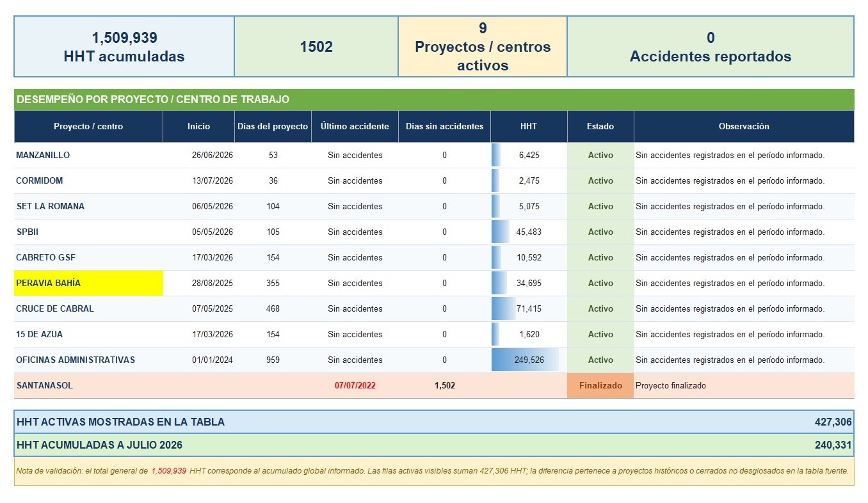This screenshot has width=868, height=503.
Task: Select SPBII HHT value 45,483
Action: tap(529, 232)
